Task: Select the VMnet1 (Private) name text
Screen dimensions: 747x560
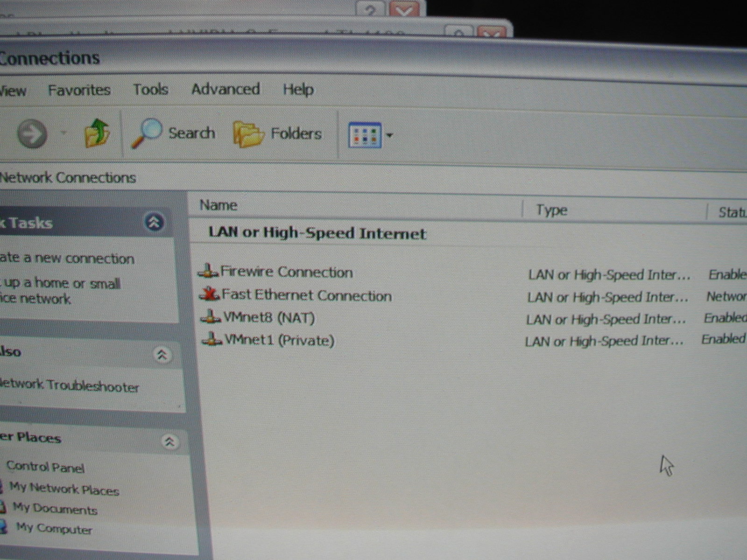Action: click(x=279, y=340)
